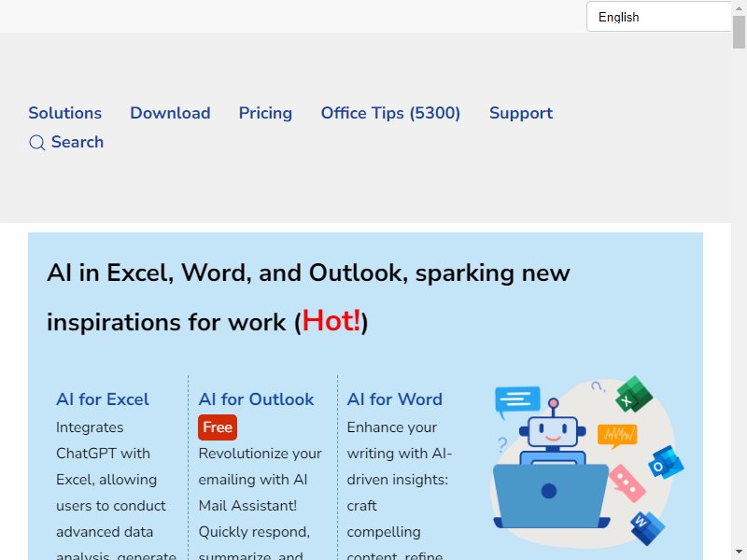Open the Support menu

(521, 113)
